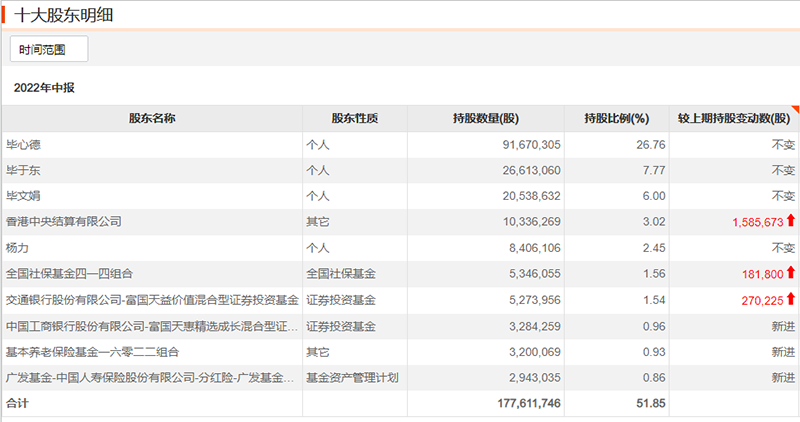Click the 较上期持股变动数(股) column header
This screenshot has width=800, height=422.
point(734,118)
